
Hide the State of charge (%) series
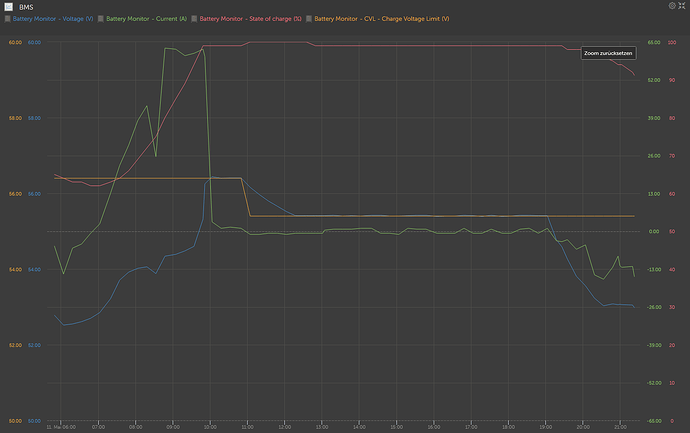pos(250,19)
